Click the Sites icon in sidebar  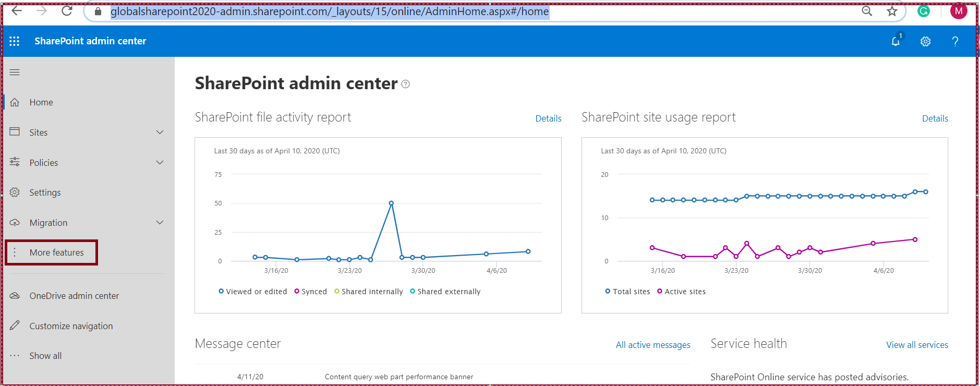[15, 132]
